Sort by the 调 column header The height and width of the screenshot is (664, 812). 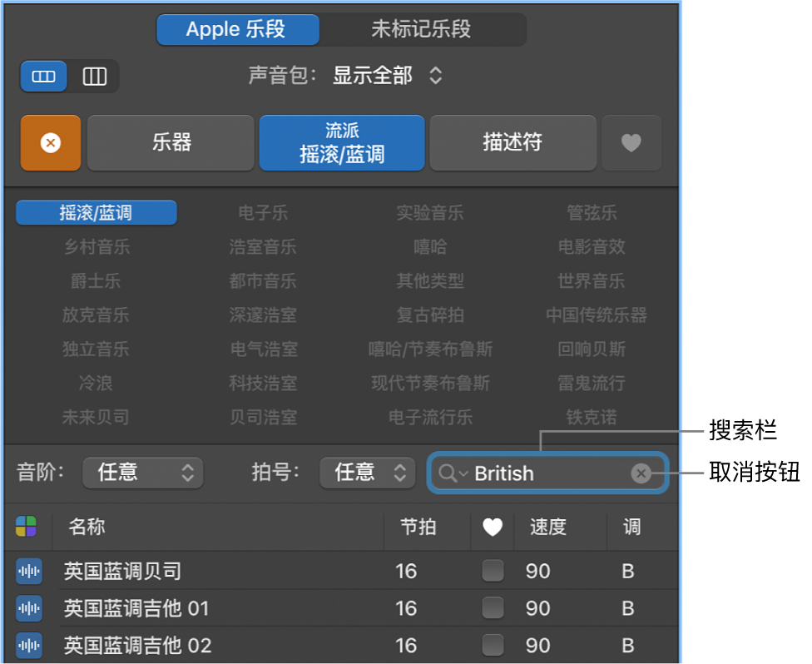[x=631, y=527]
